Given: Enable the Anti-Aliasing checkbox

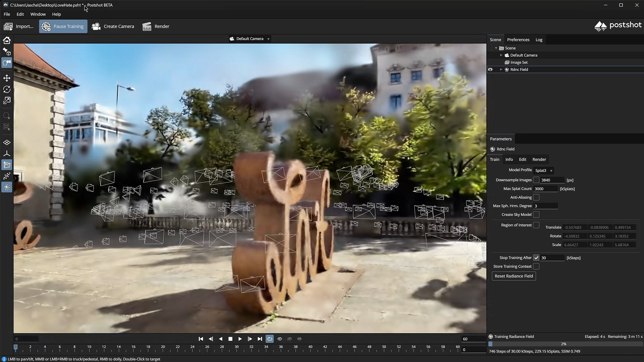Looking at the screenshot, I should tap(536, 197).
